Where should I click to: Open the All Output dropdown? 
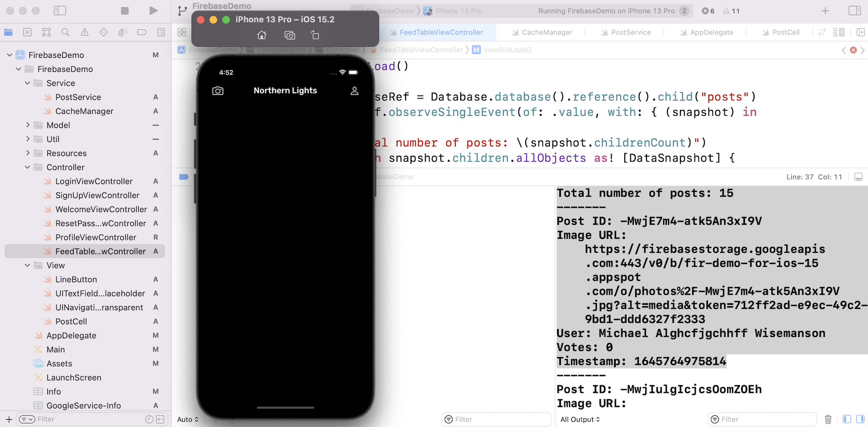pos(580,419)
